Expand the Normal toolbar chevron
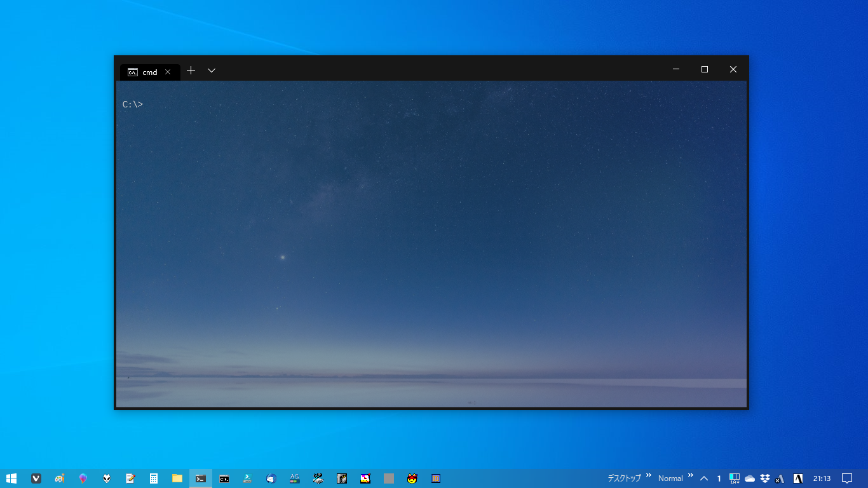The width and height of the screenshot is (868, 488). tap(691, 475)
